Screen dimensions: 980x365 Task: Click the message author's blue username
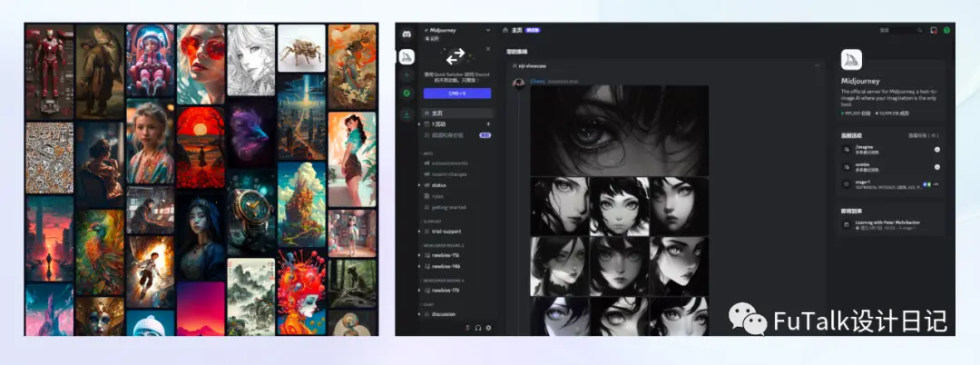[537, 81]
